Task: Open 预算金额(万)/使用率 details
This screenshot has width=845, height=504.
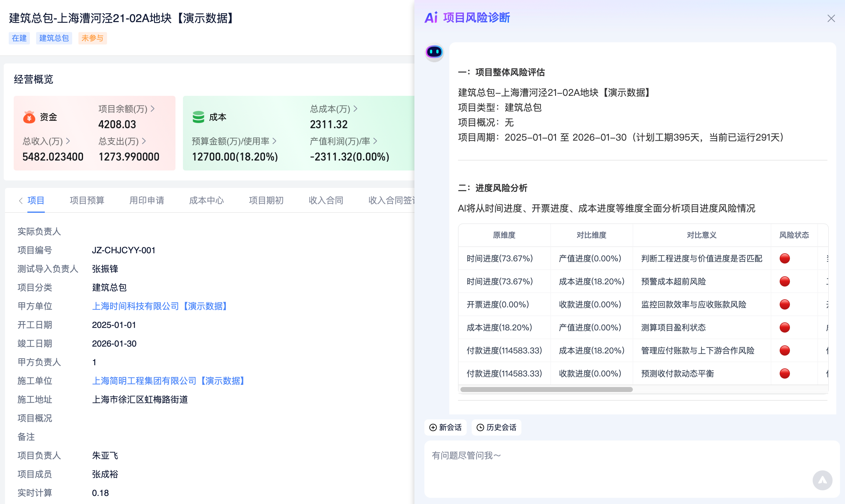Action: [274, 141]
